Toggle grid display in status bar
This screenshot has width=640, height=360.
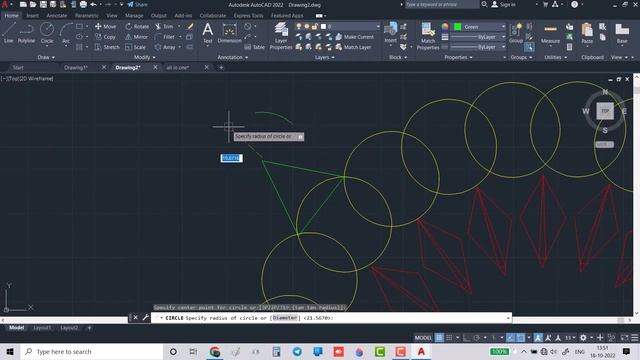(439, 338)
